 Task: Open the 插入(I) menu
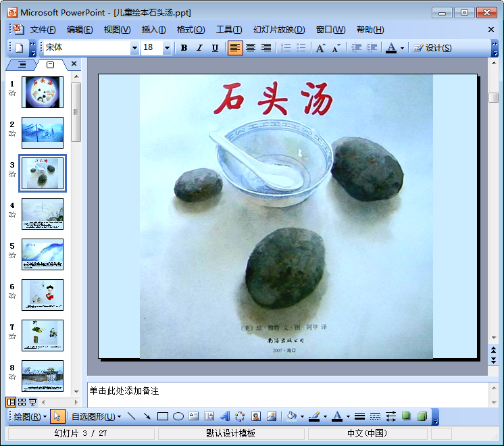coord(153,30)
